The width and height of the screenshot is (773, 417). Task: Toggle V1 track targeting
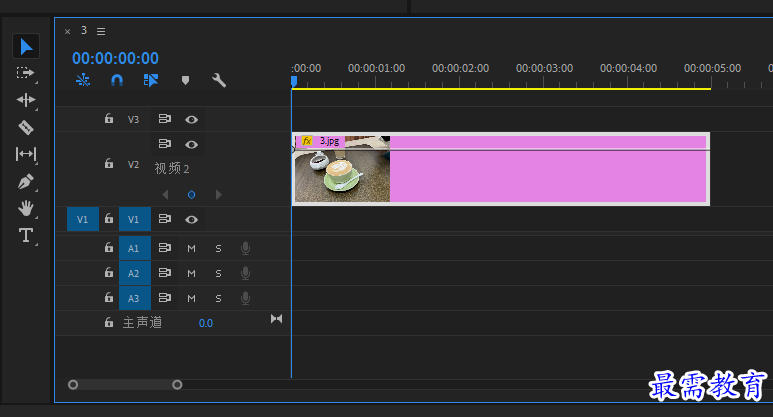click(135, 219)
